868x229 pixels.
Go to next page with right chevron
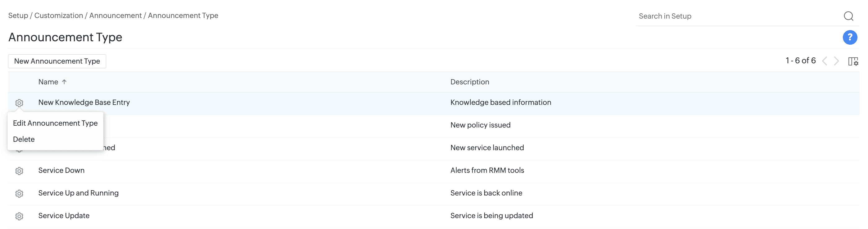(836, 61)
